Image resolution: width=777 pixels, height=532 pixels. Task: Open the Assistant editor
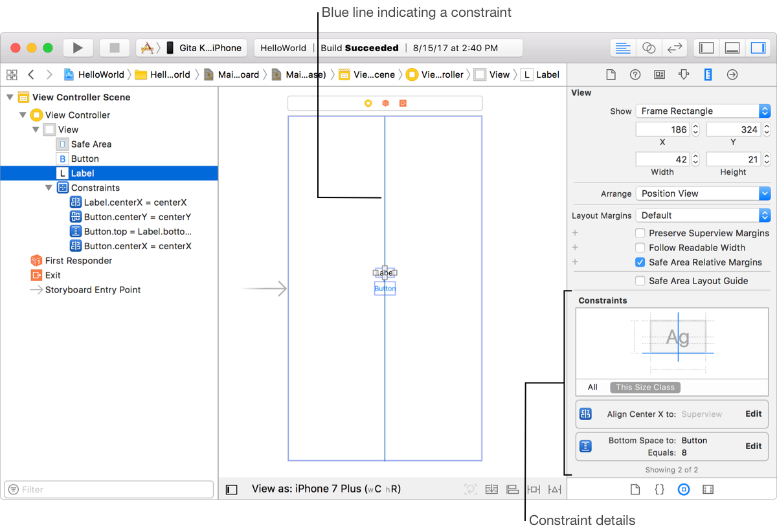click(648, 48)
